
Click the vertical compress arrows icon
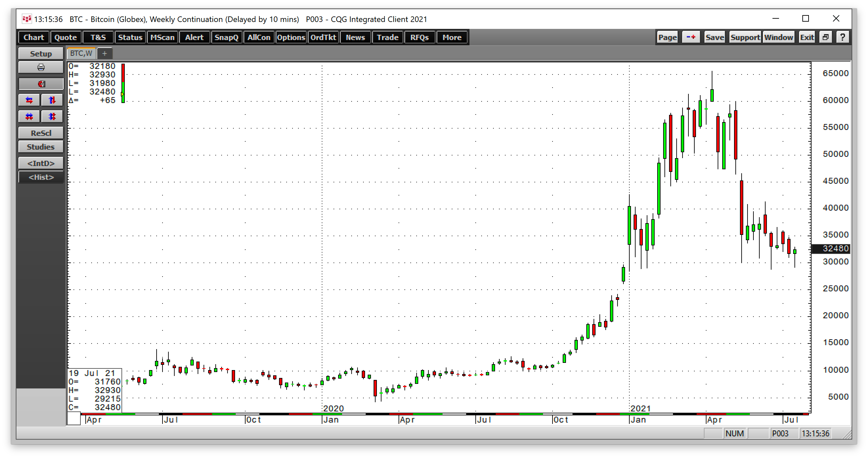52,116
